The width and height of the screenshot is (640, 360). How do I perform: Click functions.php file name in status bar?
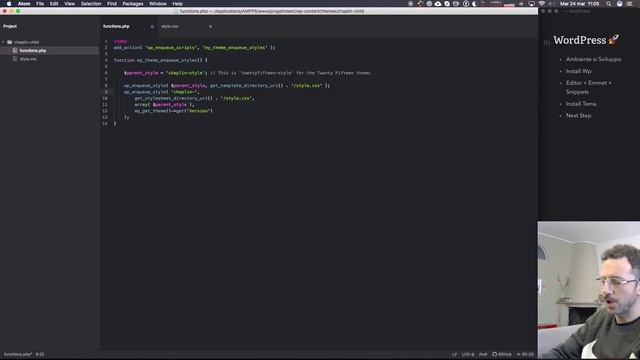coord(18,354)
